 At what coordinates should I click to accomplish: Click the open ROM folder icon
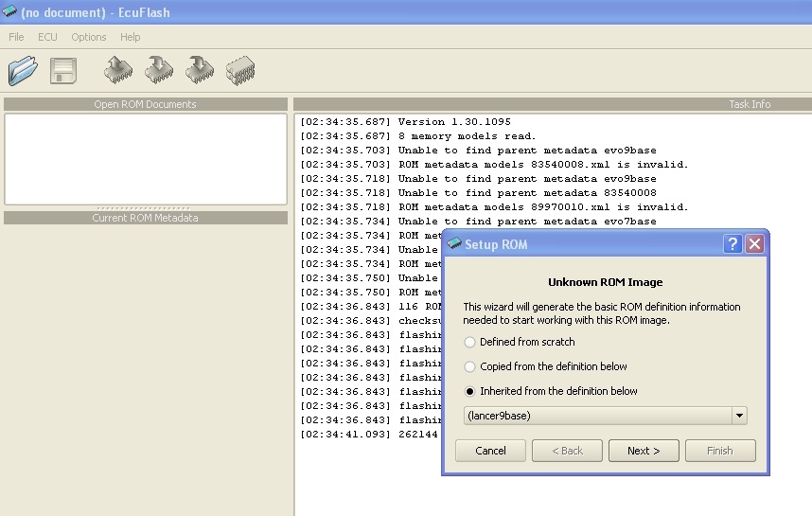click(x=23, y=70)
